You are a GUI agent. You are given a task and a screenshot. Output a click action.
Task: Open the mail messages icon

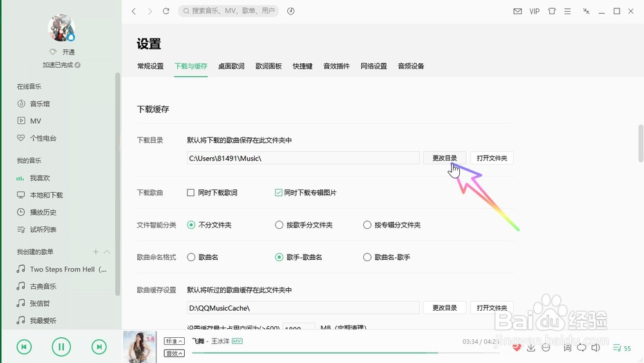518,11
